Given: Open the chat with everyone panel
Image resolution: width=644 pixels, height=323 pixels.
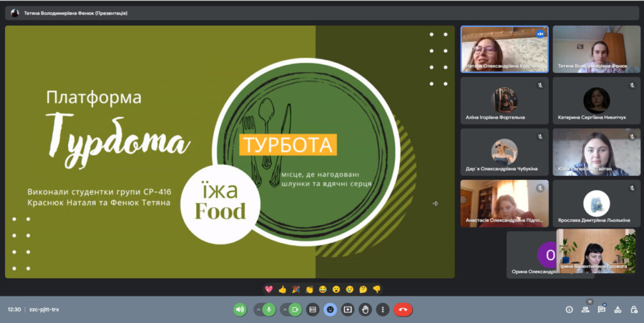Looking at the screenshot, I should click(x=602, y=309).
